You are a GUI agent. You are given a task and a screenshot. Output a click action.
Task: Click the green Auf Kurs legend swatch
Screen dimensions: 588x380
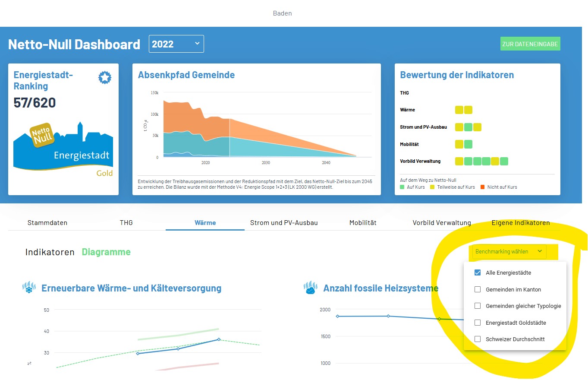(402, 187)
